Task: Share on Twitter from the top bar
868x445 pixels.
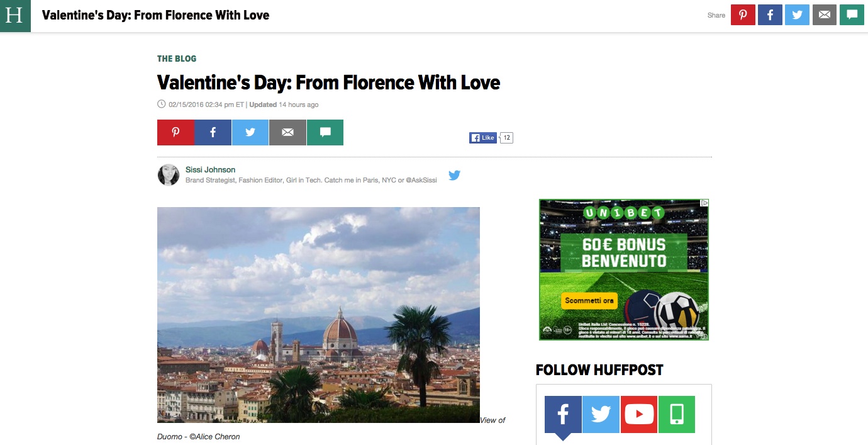Action: (797, 15)
